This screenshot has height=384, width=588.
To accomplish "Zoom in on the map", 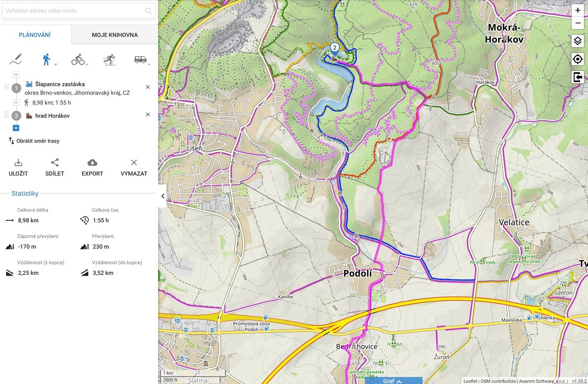I will (x=578, y=10).
